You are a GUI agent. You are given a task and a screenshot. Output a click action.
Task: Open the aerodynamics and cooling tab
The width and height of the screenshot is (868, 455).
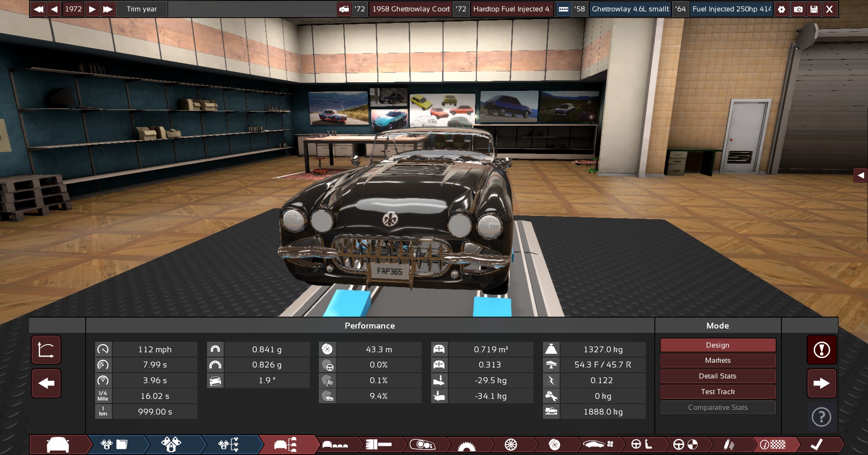coord(598,445)
